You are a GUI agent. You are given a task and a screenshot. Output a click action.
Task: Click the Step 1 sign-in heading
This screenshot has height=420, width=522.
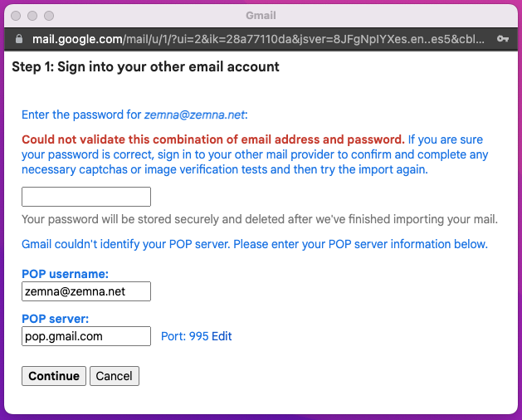(x=145, y=67)
